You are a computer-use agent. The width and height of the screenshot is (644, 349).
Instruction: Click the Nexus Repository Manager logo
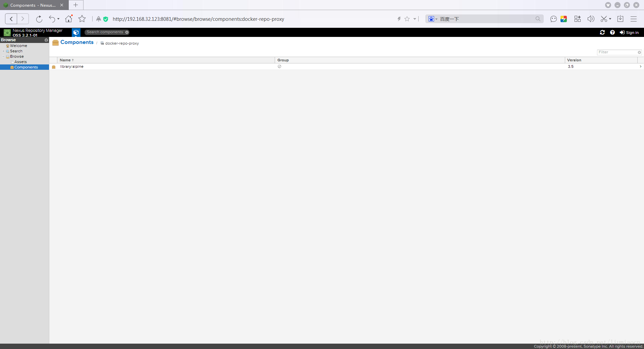7,33
